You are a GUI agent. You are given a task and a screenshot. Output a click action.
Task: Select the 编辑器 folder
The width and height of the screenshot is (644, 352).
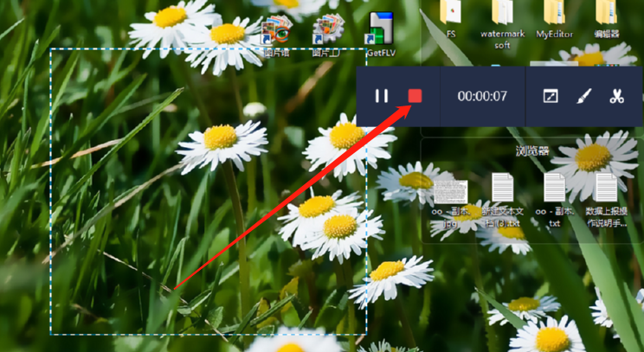click(607, 20)
